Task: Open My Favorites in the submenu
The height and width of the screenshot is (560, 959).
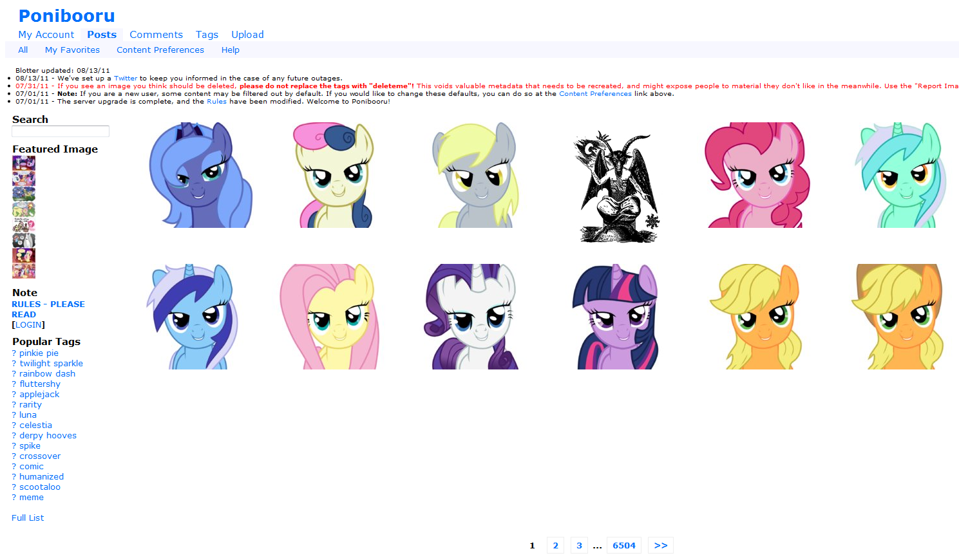Action: [x=72, y=50]
